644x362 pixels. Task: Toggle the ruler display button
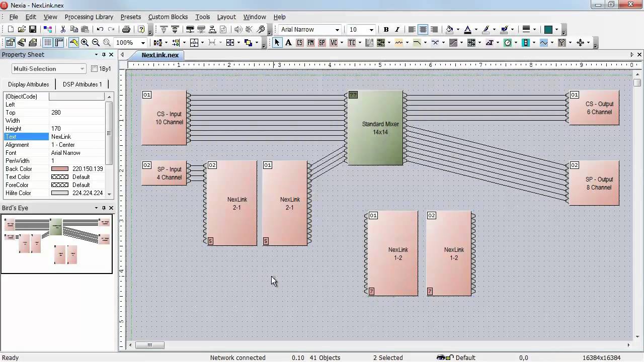pyautogui.click(x=59, y=43)
